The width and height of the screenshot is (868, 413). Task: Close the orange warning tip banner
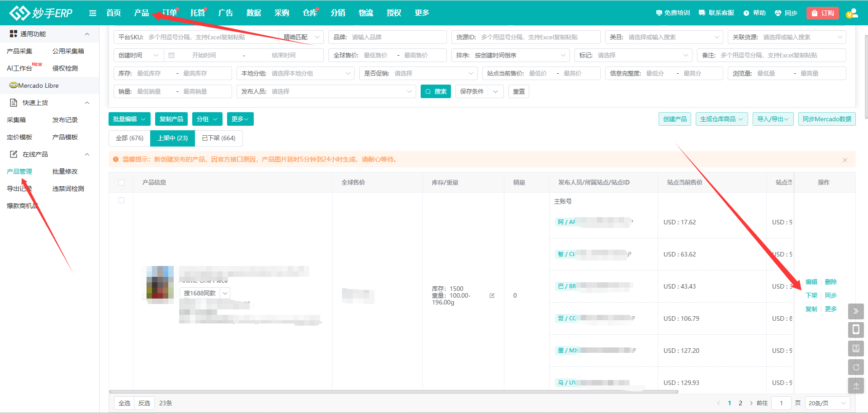[844, 160]
